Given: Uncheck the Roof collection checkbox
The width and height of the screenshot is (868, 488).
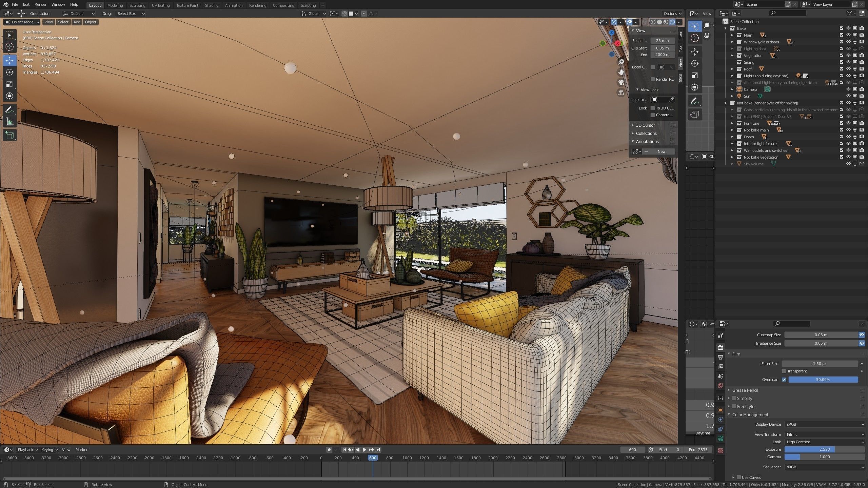Looking at the screenshot, I should click(x=841, y=69).
